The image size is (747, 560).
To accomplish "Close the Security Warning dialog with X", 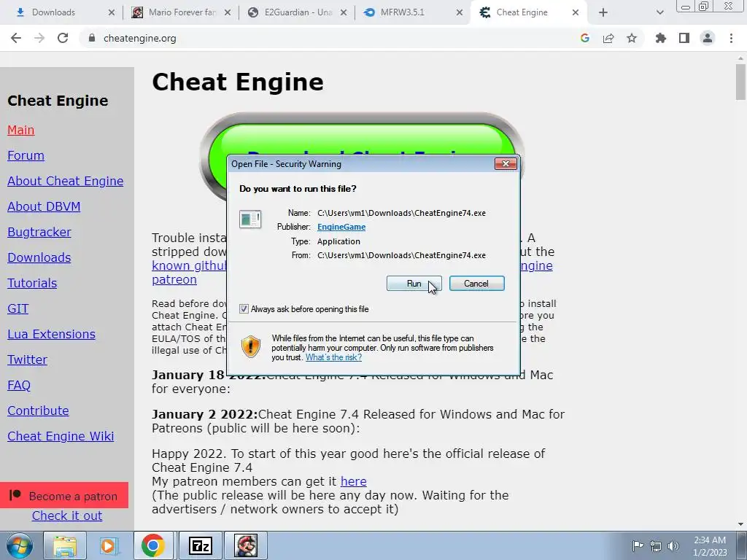I will tap(506, 164).
